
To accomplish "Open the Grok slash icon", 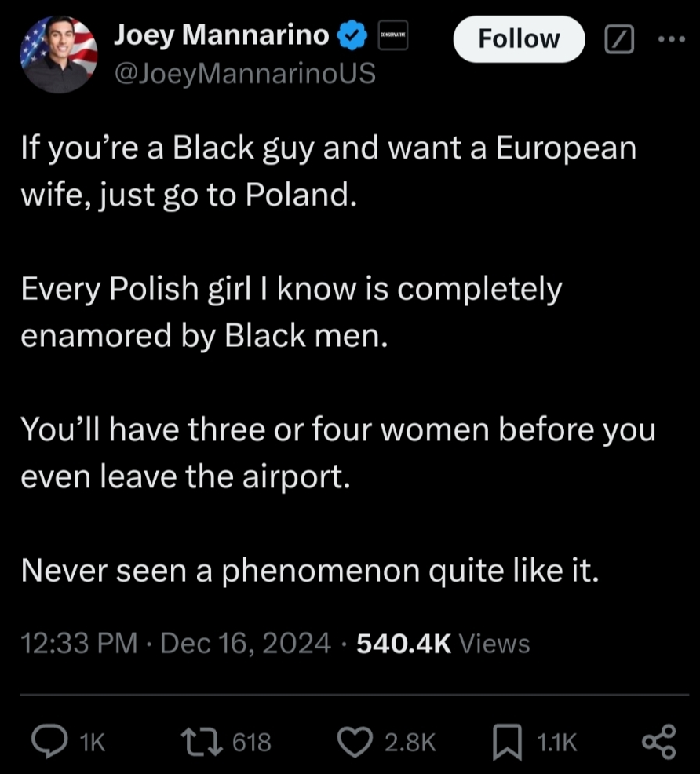I will coord(619,38).
